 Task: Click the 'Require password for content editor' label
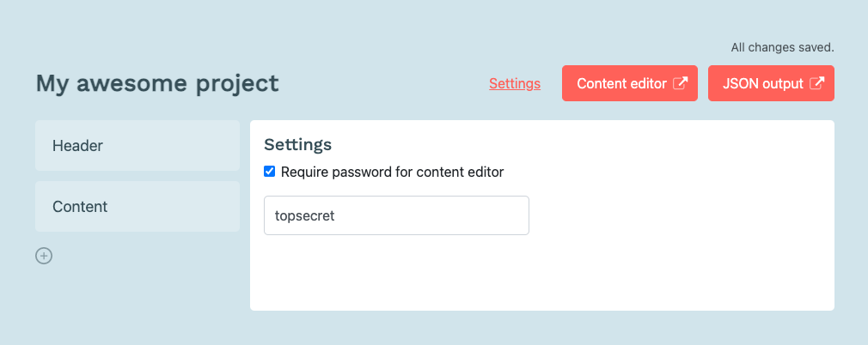click(x=393, y=172)
